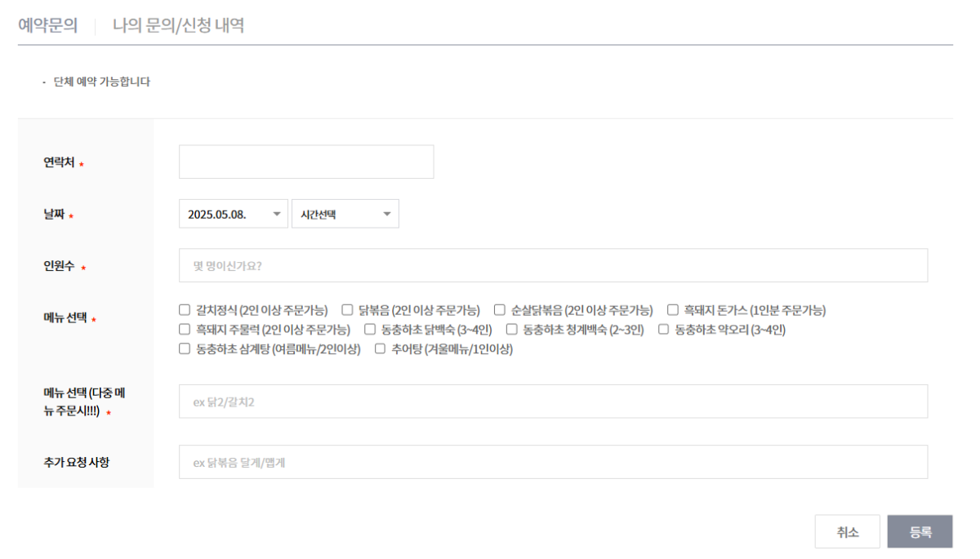Submit the form with 등록 button
Viewport: 980px width, 559px height.
pos(920,532)
